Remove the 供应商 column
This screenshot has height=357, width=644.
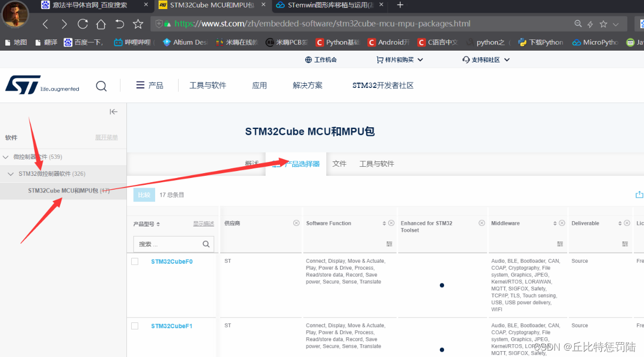point(296,223)
